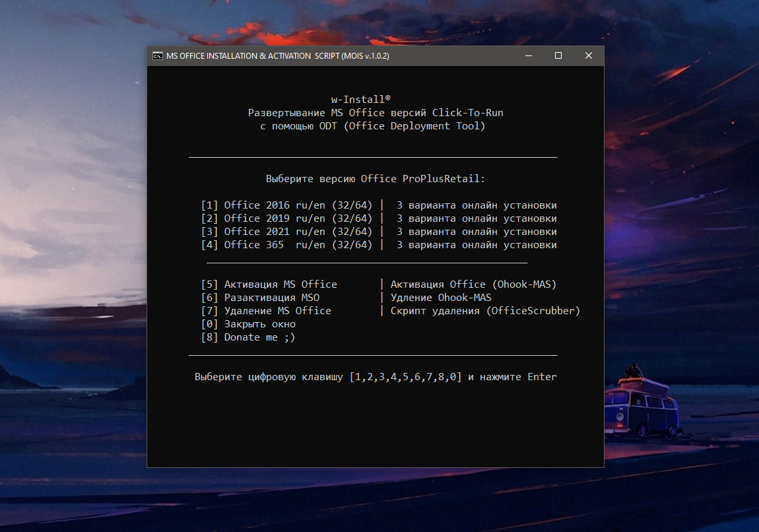Select the '[2] Office 2019 ru/en (32/64)' entry

286,218
